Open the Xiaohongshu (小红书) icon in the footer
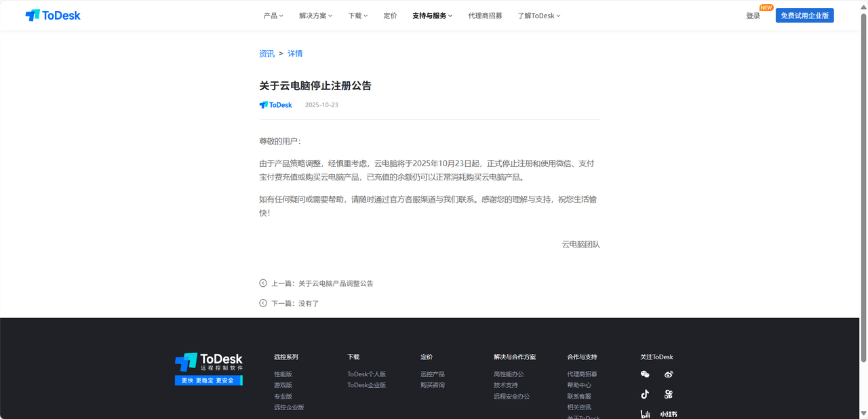Image resolution: width=868 pixels, height=419 pixels. (669, 414)
